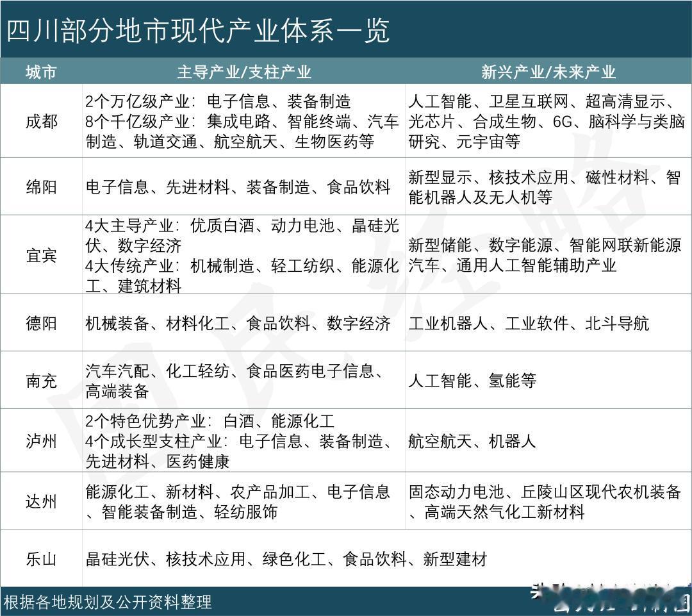Click the 人工智能、氢能等 cell
Screen dimensions: 692x616
(548, 380)
